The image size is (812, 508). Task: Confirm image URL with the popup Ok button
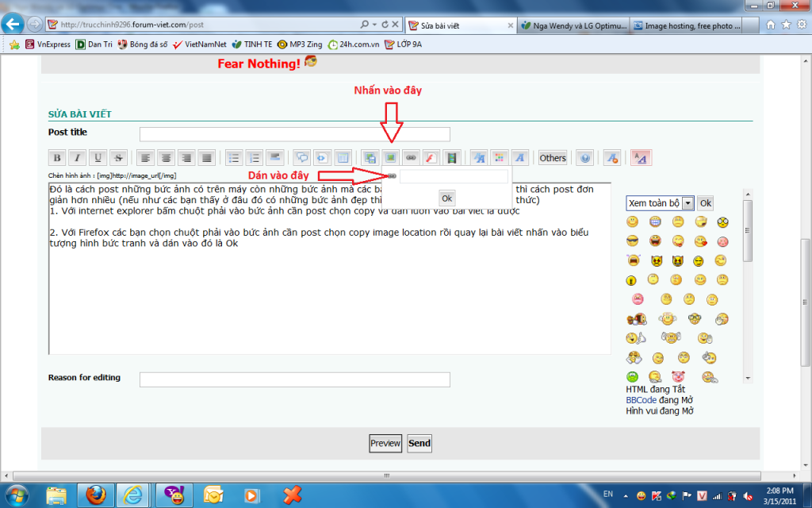[447, 198]
